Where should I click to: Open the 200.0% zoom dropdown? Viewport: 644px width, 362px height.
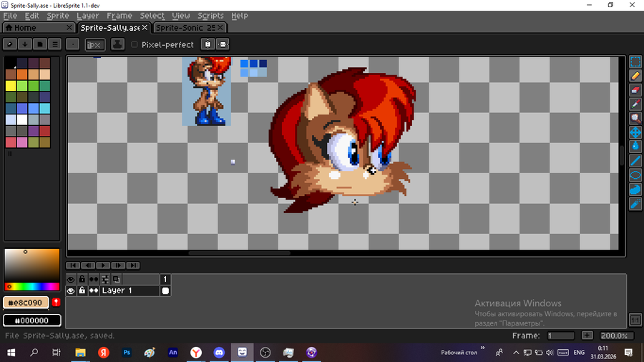616,336
